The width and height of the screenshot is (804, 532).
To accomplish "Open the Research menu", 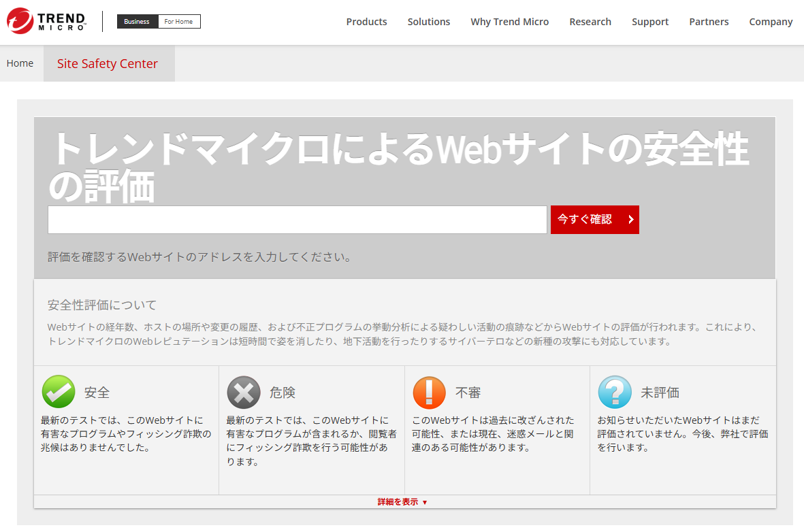I will (590, 22).
